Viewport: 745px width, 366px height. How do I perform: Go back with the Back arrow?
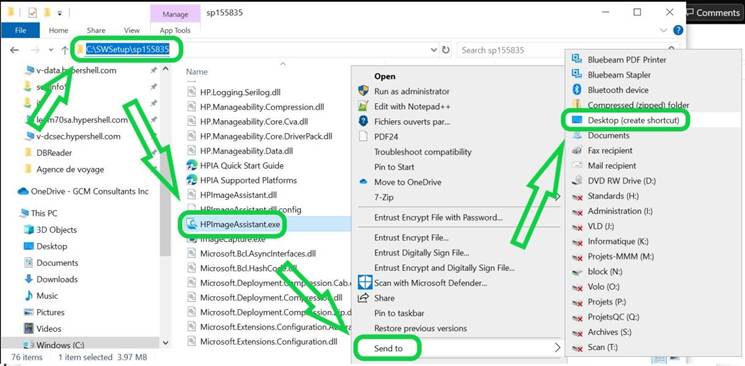(x=14, y=50)
